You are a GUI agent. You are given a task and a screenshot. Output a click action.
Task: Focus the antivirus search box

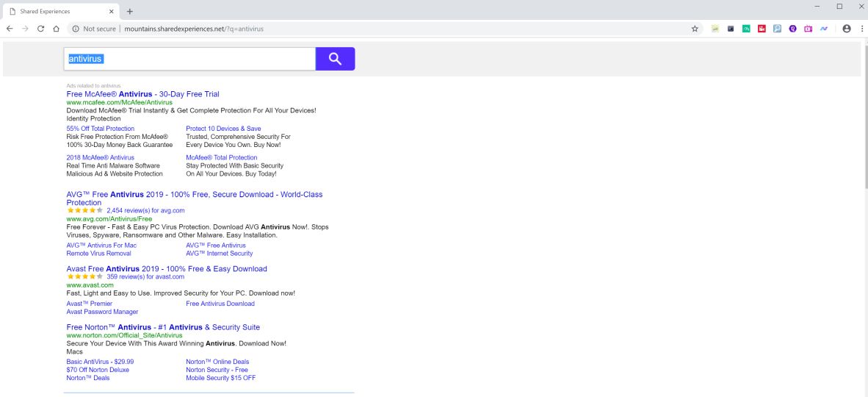pyautogui.click(x=189, y=59)
